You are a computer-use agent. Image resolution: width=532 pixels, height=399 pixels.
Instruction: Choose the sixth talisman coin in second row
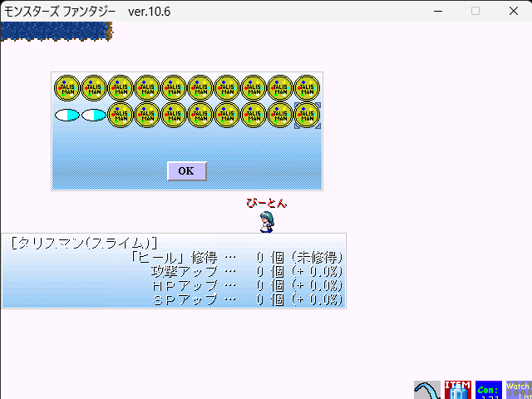click(x=254, y=115)
